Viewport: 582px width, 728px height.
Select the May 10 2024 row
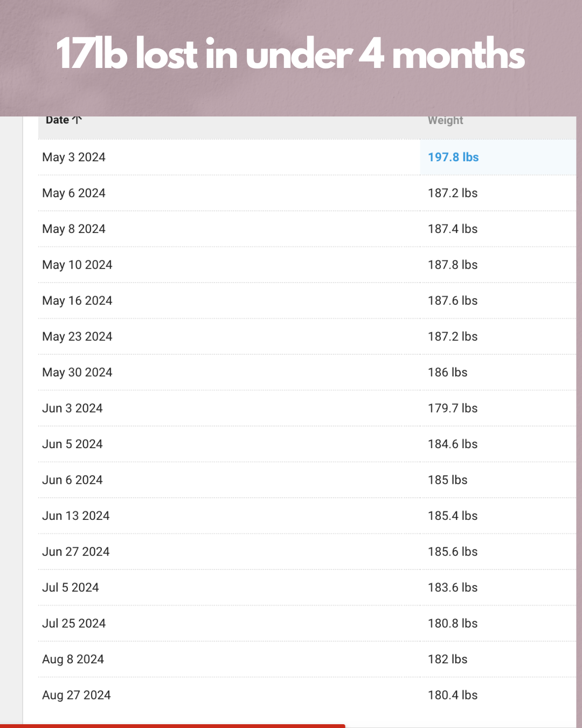(x=77, y=265)
